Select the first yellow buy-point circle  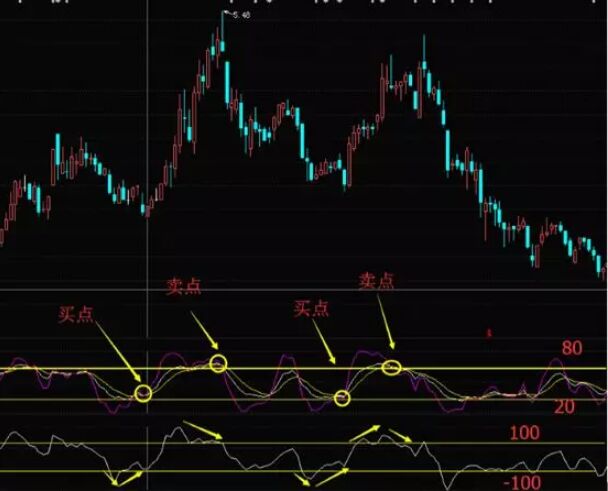pyautogui.click(x=143, y=393)
